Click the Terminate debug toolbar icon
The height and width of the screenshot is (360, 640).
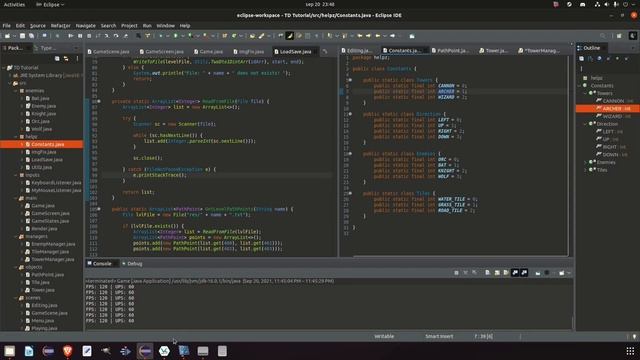tap(89, 36)
